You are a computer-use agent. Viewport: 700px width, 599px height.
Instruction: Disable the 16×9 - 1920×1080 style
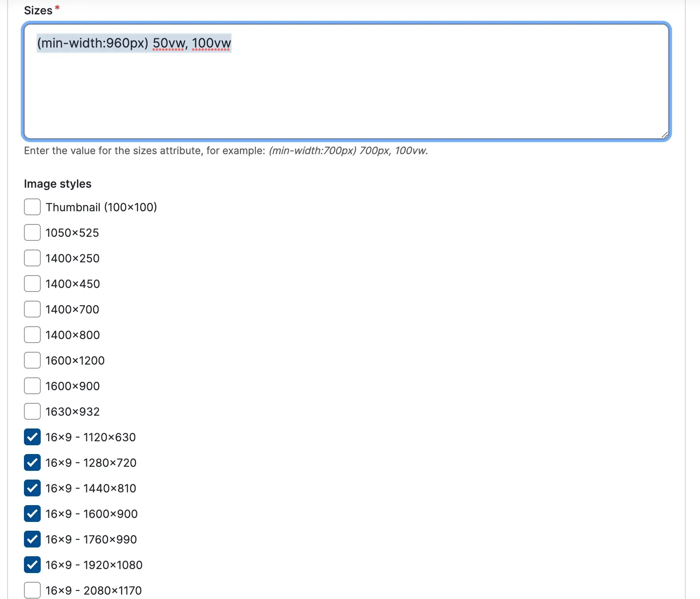(32, 565)
